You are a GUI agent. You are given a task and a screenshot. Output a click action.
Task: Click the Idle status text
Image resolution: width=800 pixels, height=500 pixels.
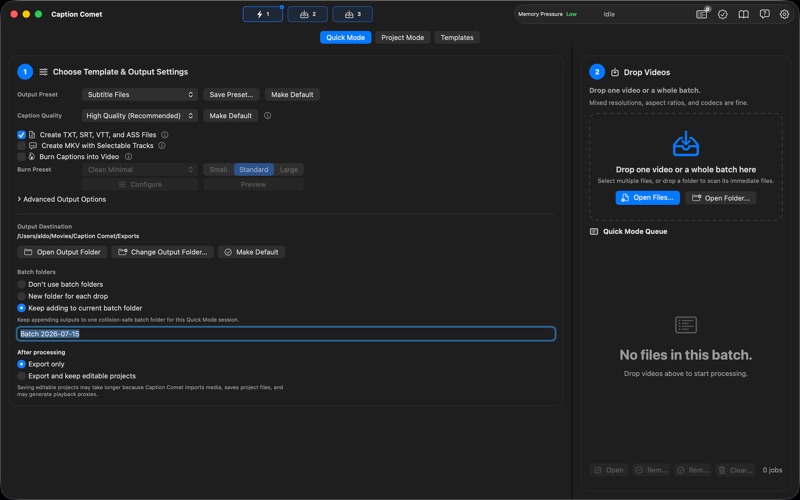[609, 14]
